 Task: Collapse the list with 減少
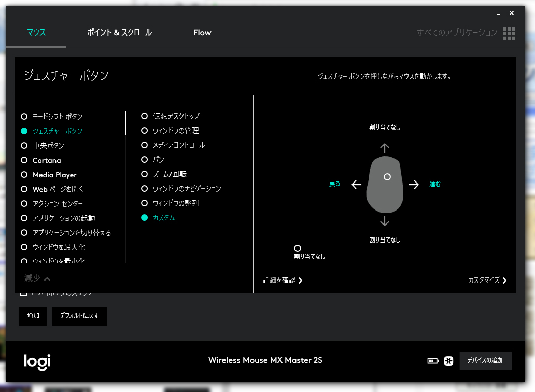pos(37,278)
